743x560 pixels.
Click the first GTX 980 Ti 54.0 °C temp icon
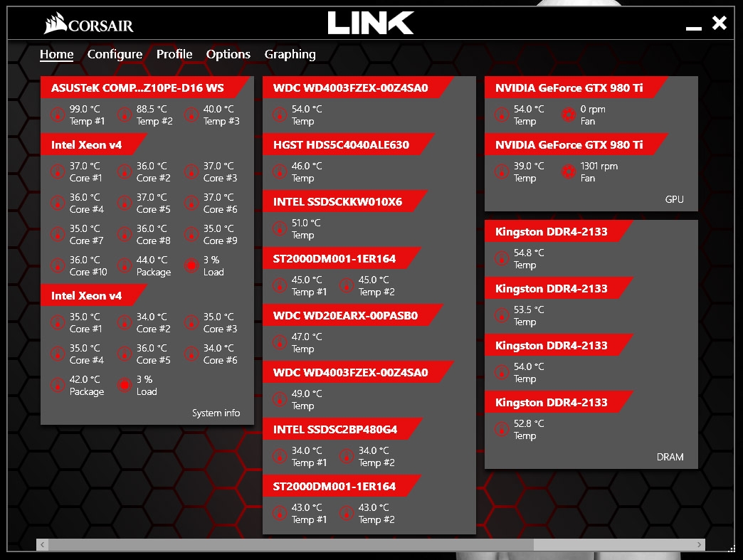(502, 115)
